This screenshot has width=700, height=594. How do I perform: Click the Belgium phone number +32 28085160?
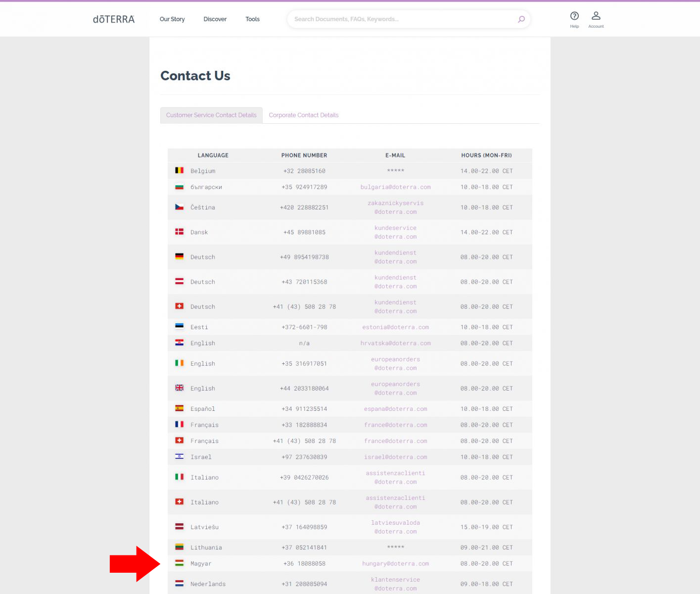coord(304,171)
